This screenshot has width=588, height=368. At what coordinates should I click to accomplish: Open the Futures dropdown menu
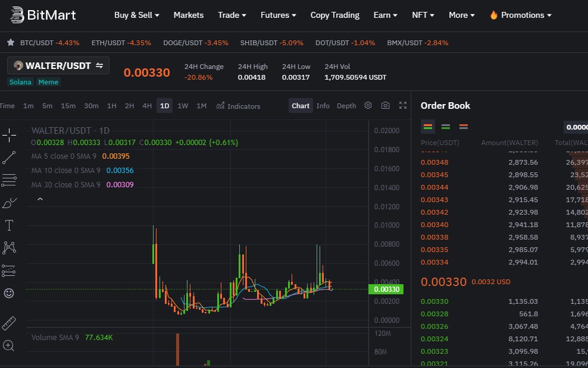pos(279,15)
